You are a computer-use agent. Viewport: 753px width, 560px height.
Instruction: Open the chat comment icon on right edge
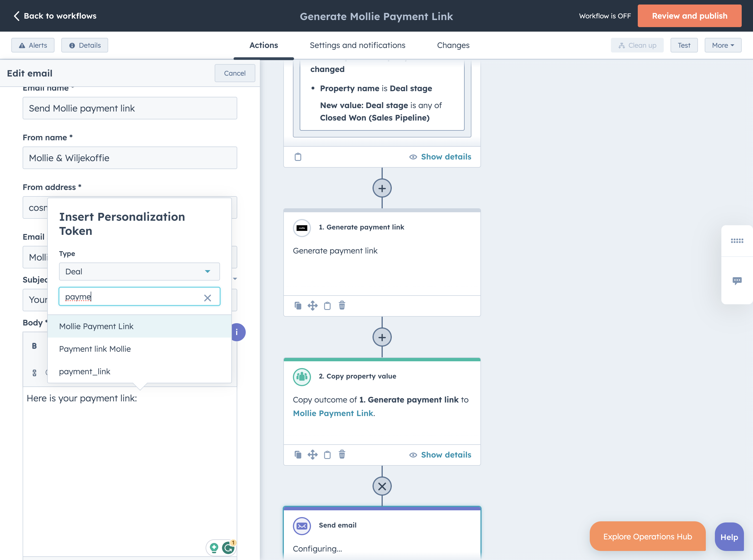[x=737, y=281]
